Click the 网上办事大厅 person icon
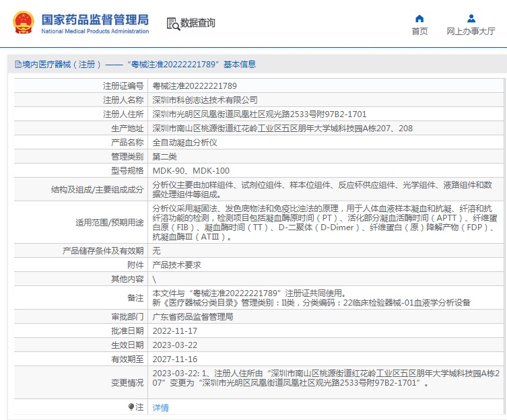The height and width of the screenshot is (420, 507). [471, 18]
